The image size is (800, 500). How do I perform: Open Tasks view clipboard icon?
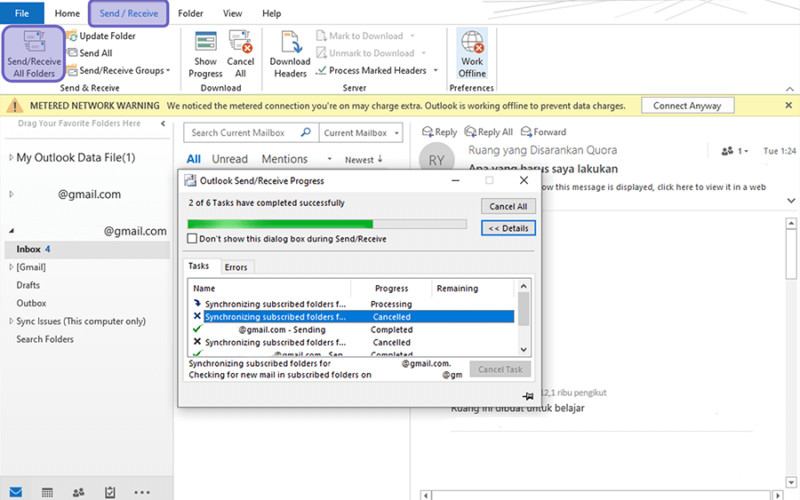pos(110,492)
